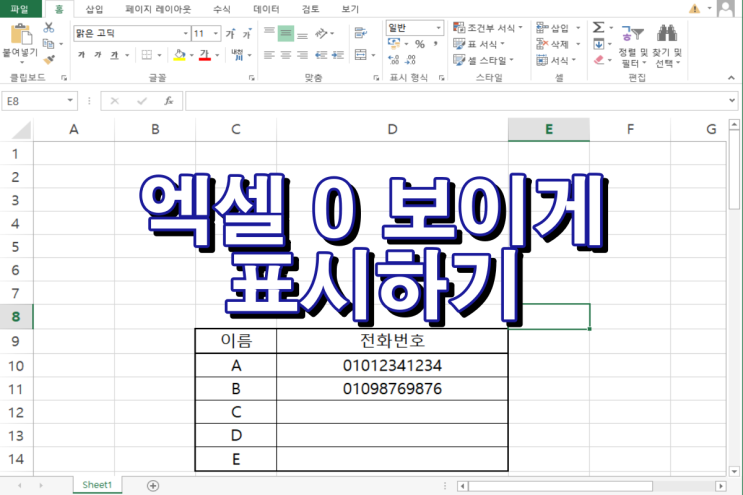
Task: Click Merge and Center icon
Action: pos(361,55)
